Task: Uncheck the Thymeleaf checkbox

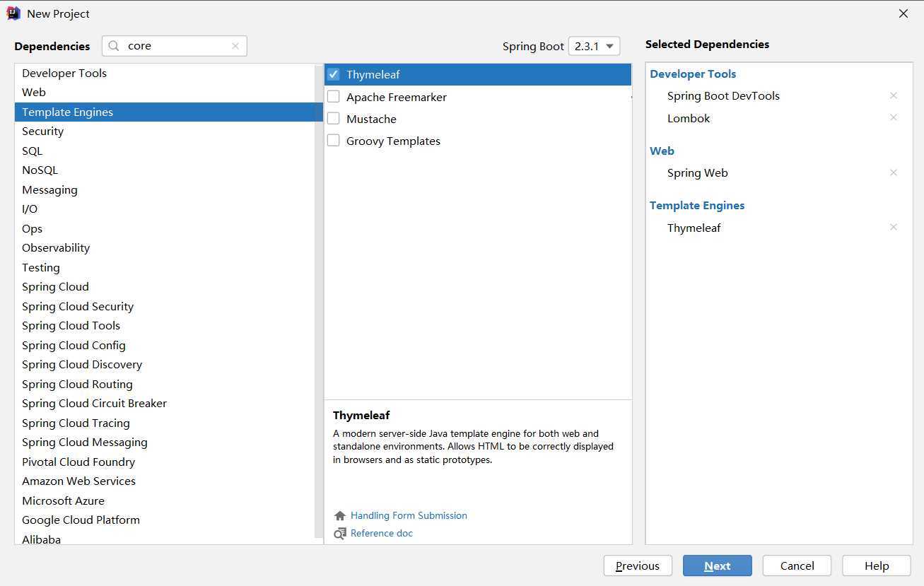Action: tap(334, 74)
